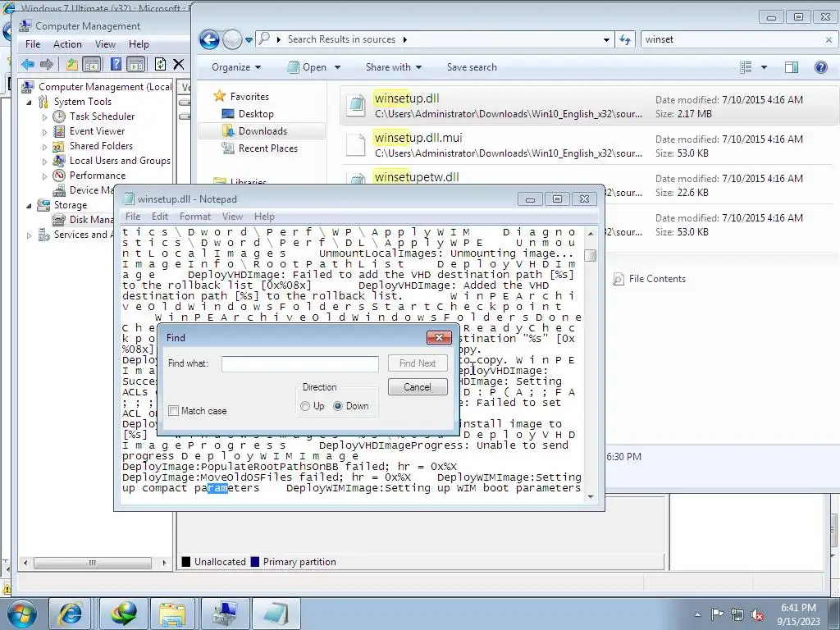Click the Explorer refresh icon beside address bar
The width and height of the screenshot is (840, 630).
(x=624, y=39)
